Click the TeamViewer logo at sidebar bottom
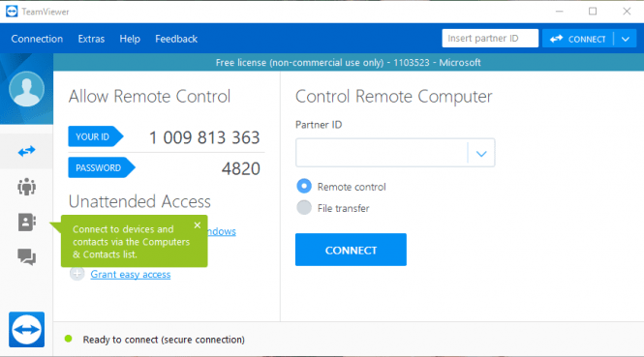This screenshot has height=357, width=644. pos(27,330)
